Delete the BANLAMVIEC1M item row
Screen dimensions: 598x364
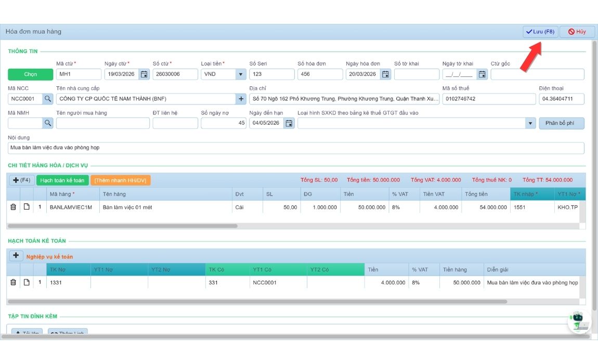pyautogui.click(x=13, y=207)
